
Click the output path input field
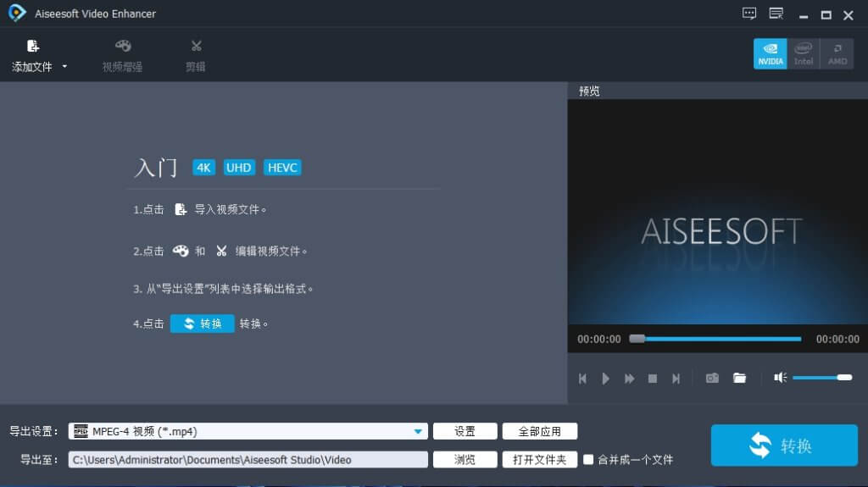[248, 460]
